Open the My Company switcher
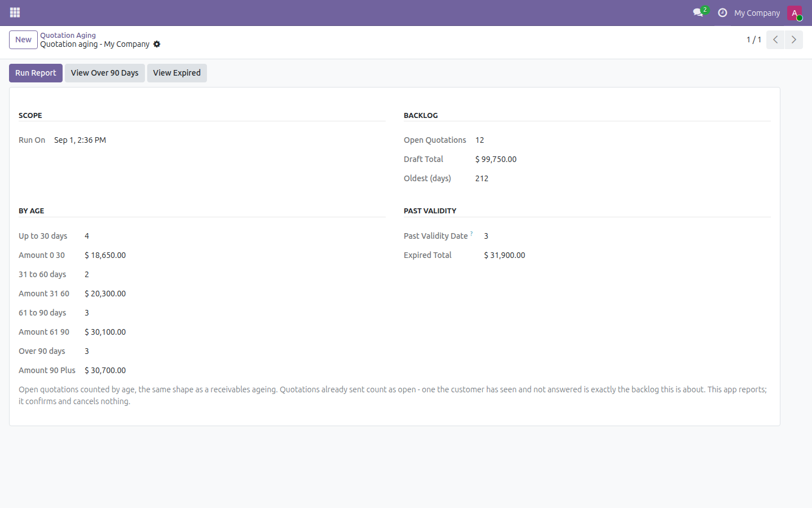The image size is (812, 508). [x=757, y=13]
